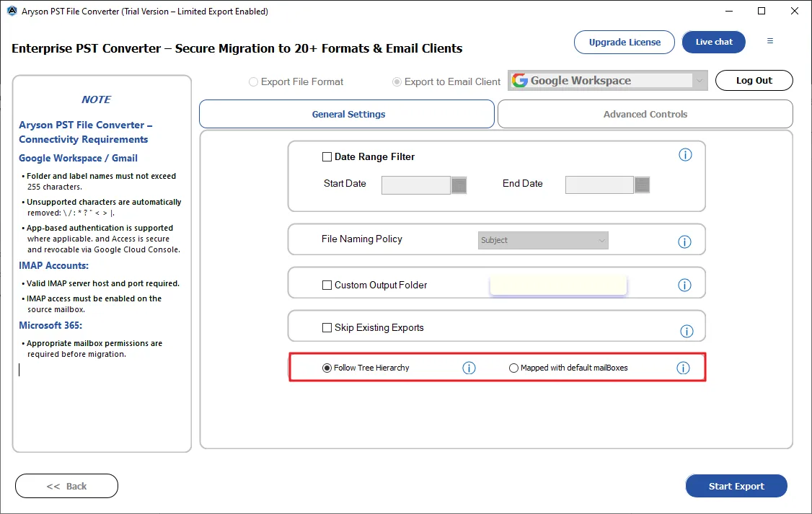Open the Start Date calendar picker
This screenshot has height=514, width=812.
coord(459,185)
